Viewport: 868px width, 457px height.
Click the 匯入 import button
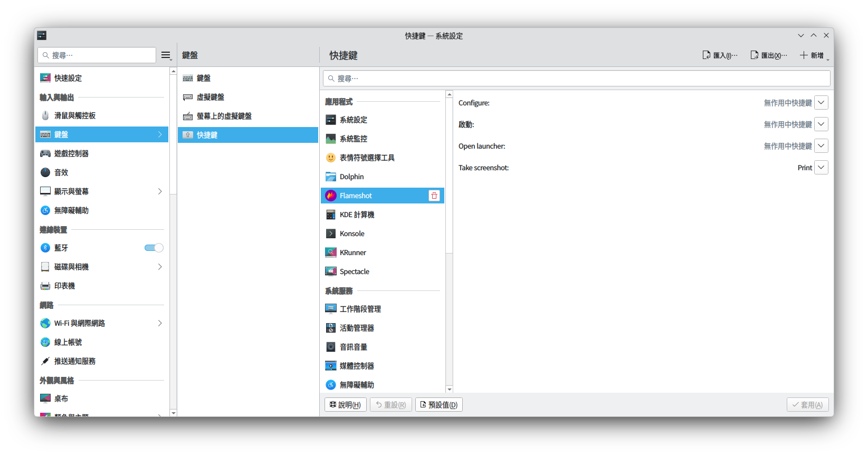(720, 55)
